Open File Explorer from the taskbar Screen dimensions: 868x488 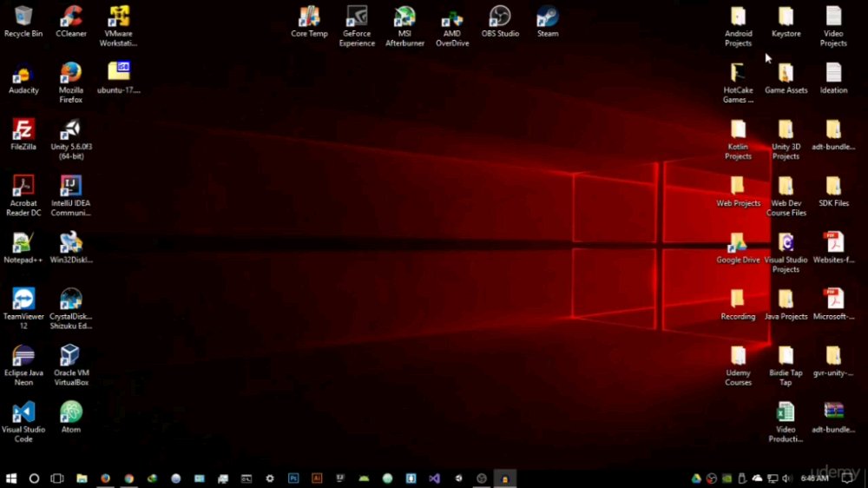click(x=82, y=478)
